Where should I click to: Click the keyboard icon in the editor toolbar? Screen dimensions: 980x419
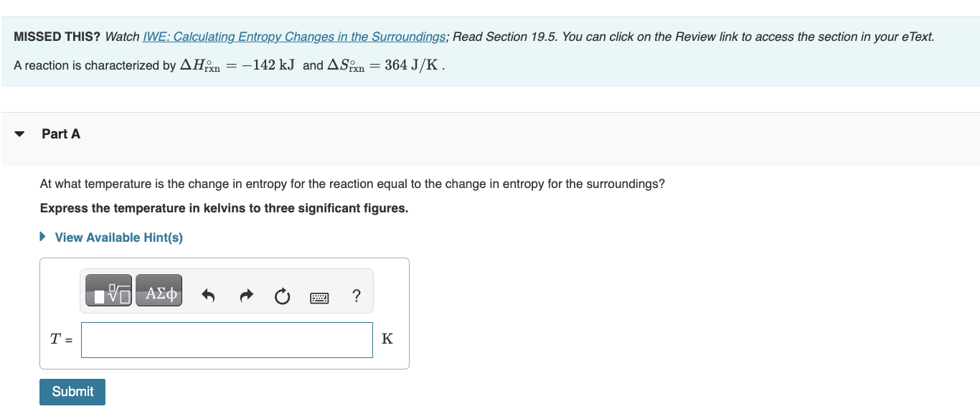tap(319, 297)
